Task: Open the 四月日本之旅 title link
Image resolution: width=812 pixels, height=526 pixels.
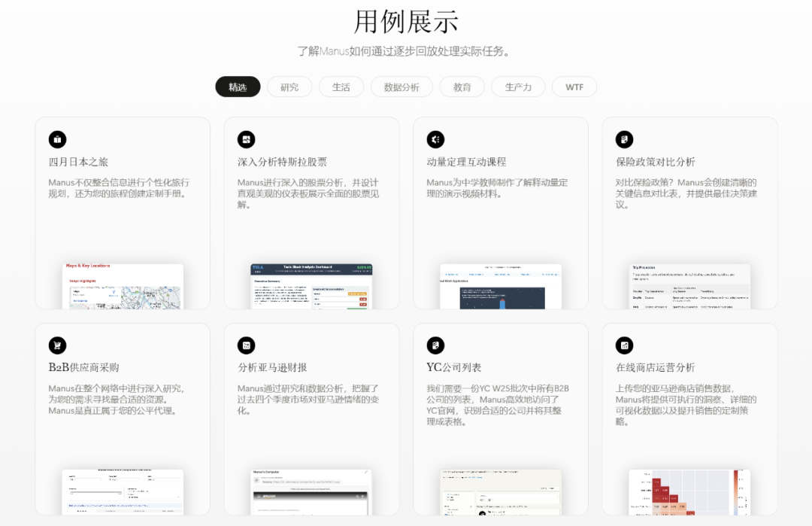Action: pyautogui.click(x=78, y=163)
